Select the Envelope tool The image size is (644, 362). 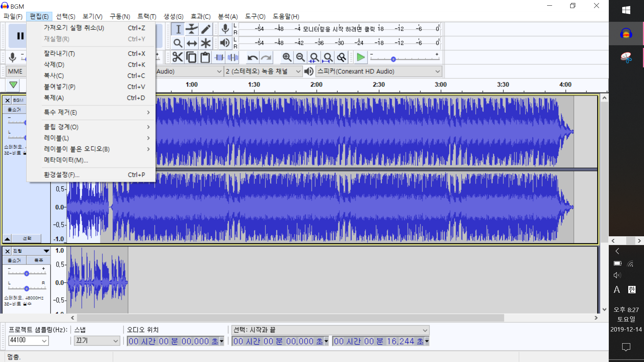(192, 29)
